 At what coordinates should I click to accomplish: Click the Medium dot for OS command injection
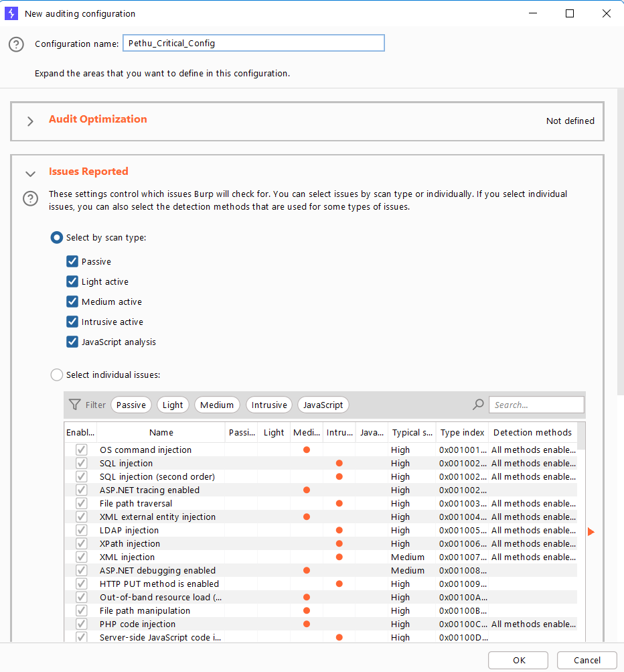pyautogui.click(x=306, y=450)
